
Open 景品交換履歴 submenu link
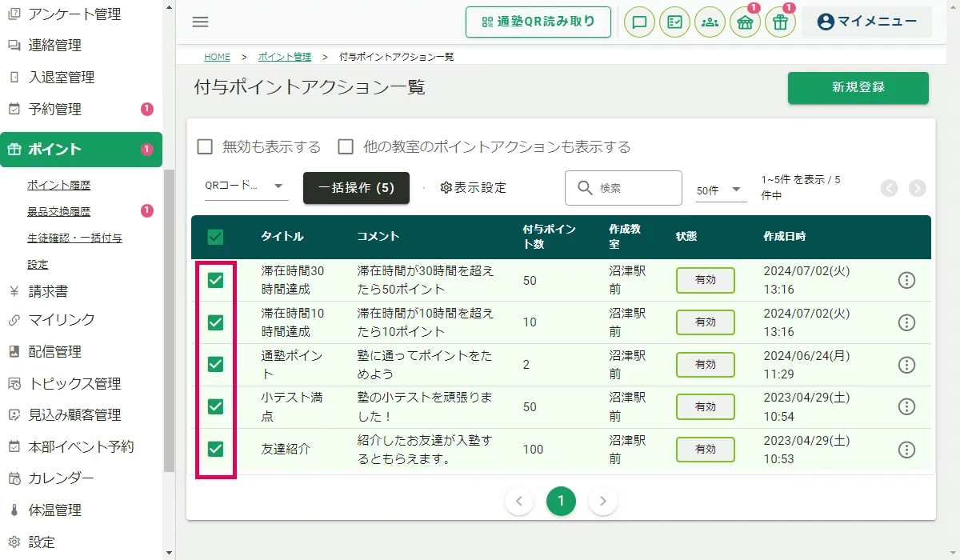tap(58, 211)
